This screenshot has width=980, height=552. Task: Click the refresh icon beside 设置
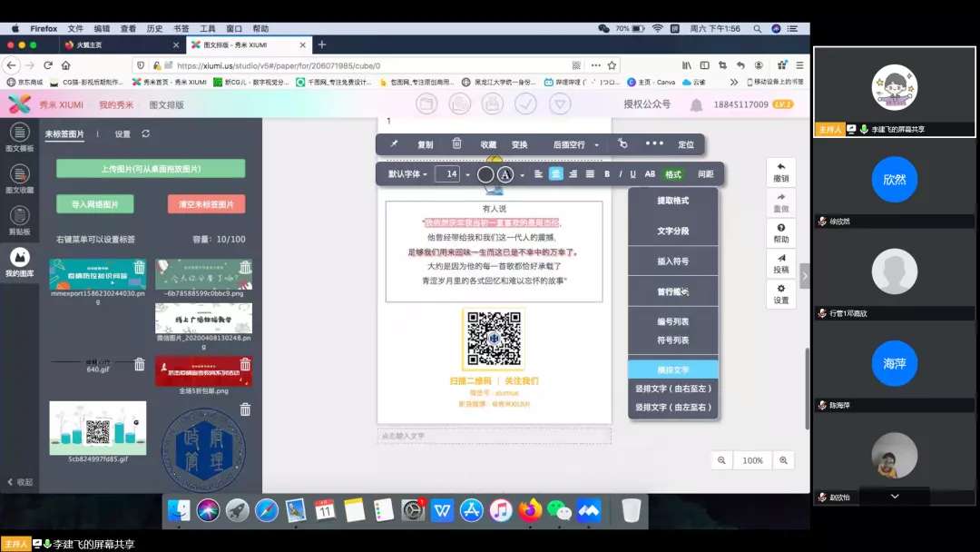145,133
